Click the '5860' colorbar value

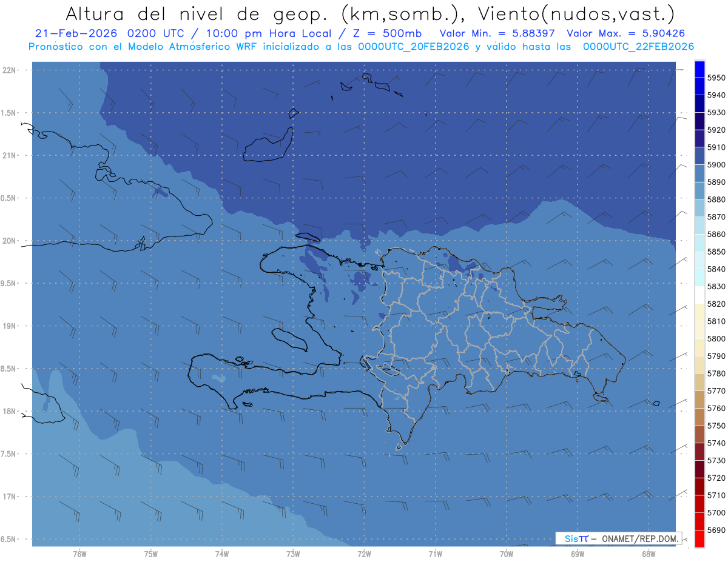tap(716, 234)
